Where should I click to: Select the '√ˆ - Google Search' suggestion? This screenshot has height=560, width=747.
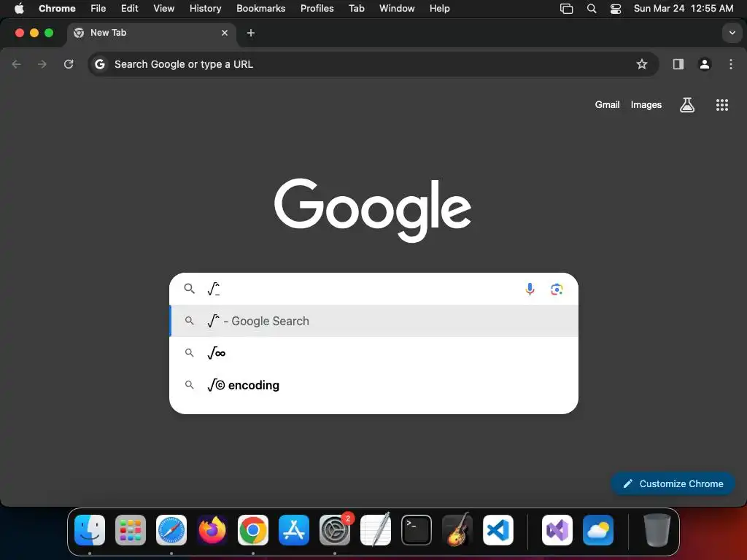click(x=373, y=321)
